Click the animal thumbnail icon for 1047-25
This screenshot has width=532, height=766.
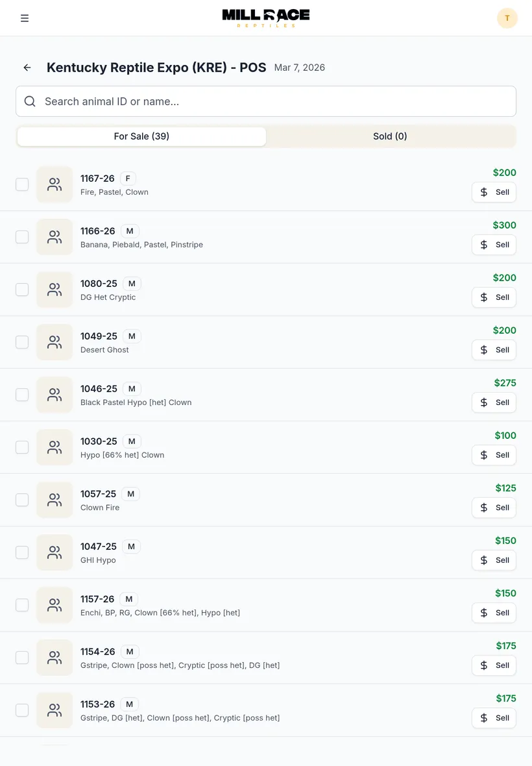click(54, 552)
